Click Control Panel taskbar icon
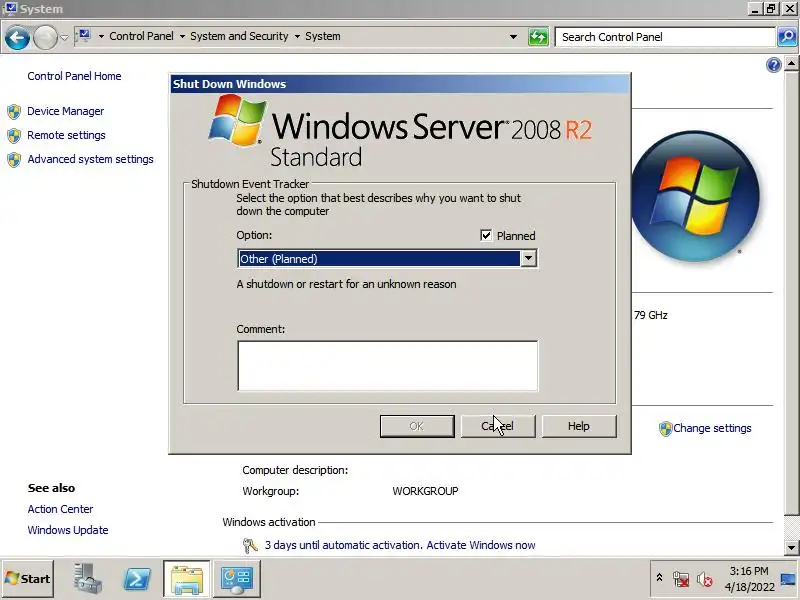Screen dimensions: 800x600 point(236,579)
